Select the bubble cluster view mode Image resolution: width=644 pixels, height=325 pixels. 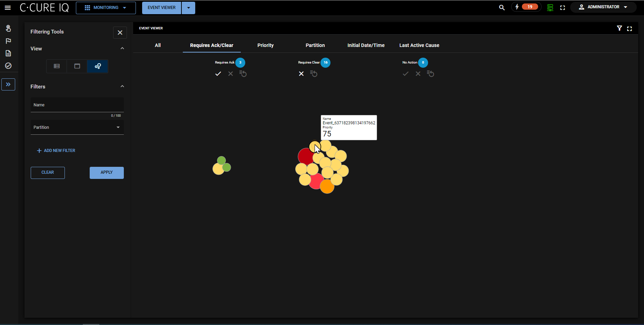pyautogui.click(x=98, y=66)
